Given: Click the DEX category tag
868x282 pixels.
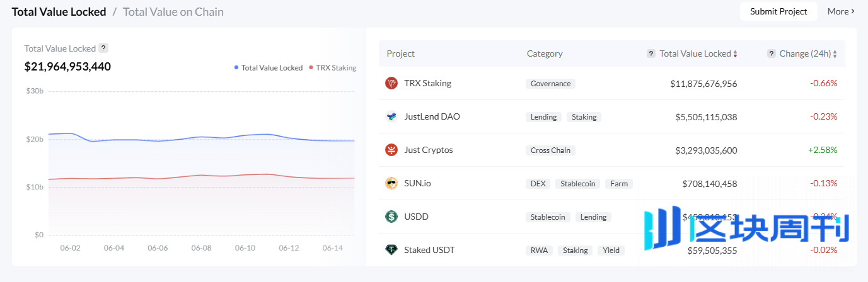Looking at the screenshot, I should coord(538,184).
